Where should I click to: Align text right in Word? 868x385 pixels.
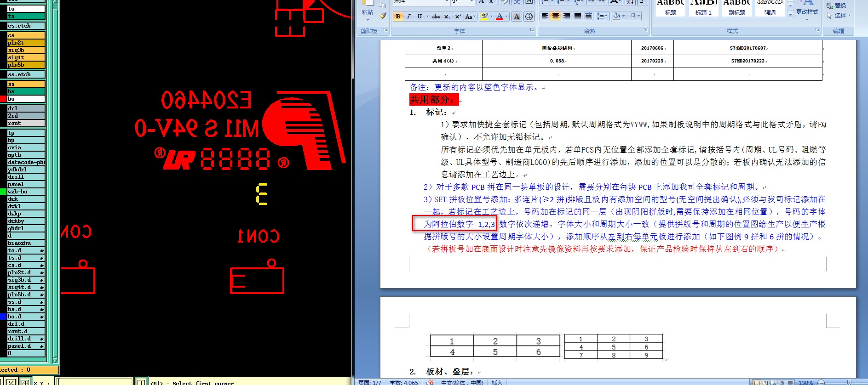[567, 16]
